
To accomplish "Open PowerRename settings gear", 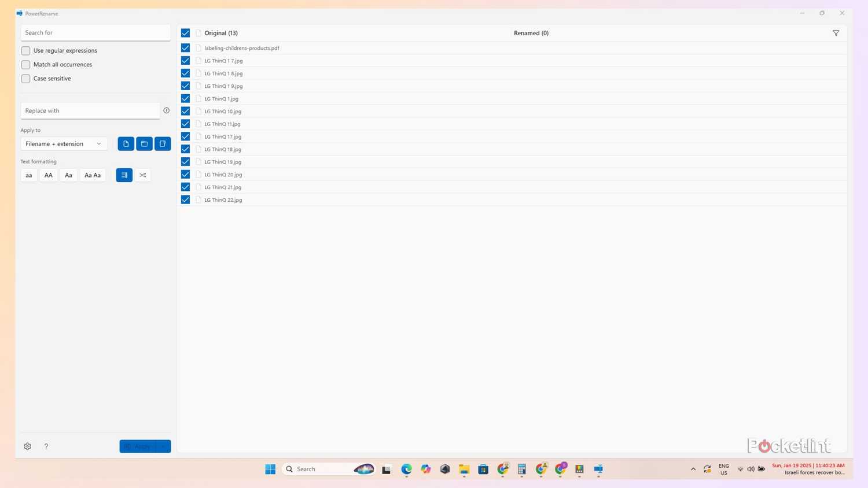I will coord(27,446).
